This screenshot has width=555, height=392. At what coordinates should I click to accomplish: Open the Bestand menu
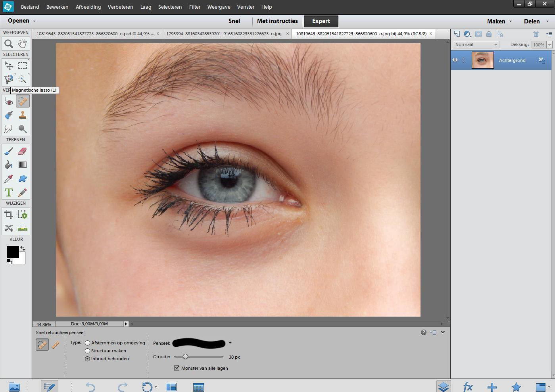click(30, 7)
